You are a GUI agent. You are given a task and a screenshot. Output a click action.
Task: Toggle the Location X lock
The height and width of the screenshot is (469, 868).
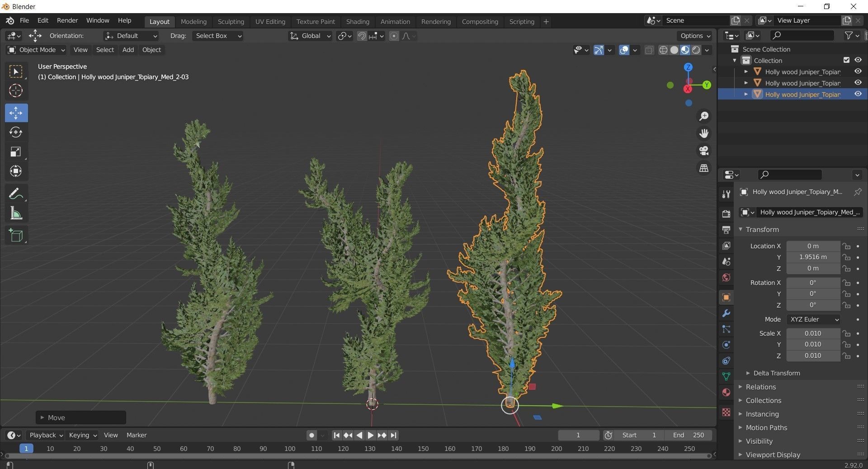846,246
